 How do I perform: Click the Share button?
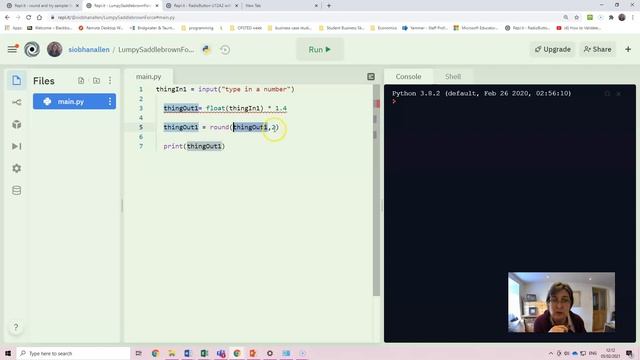point(597,49)
